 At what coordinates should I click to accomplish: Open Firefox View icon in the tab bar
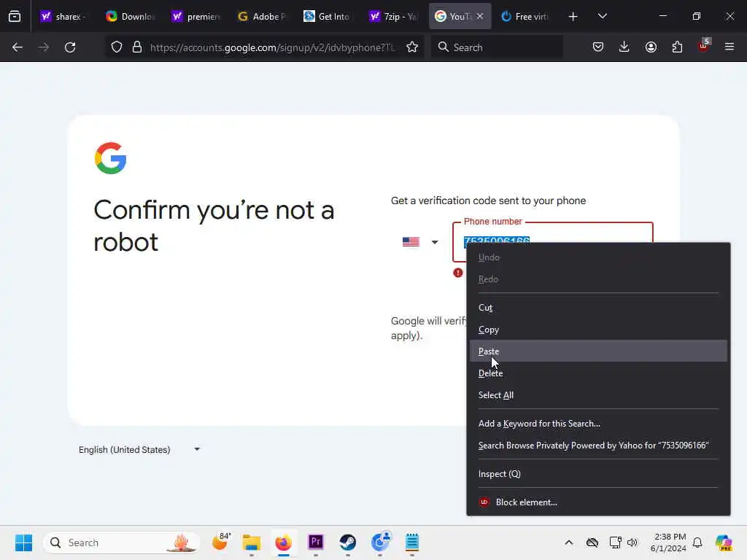15,16
